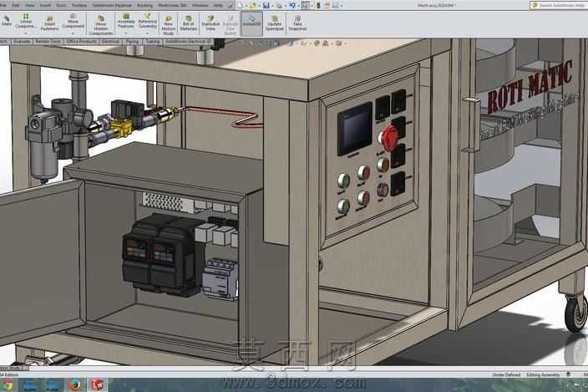Image resolution: width=588 pixels, height=392 pixels.
Task: Click the Exploded View tool
Action: point(210,23)
